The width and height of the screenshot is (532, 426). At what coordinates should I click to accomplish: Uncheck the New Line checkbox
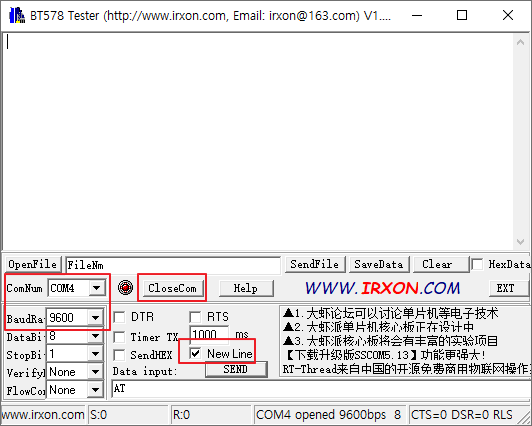(195, 354)
